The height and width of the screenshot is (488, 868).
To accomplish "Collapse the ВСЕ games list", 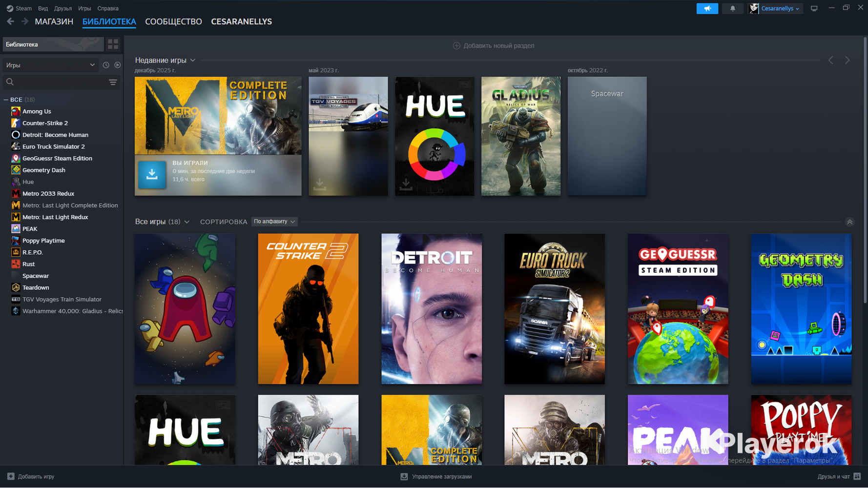I will point(6,100).
